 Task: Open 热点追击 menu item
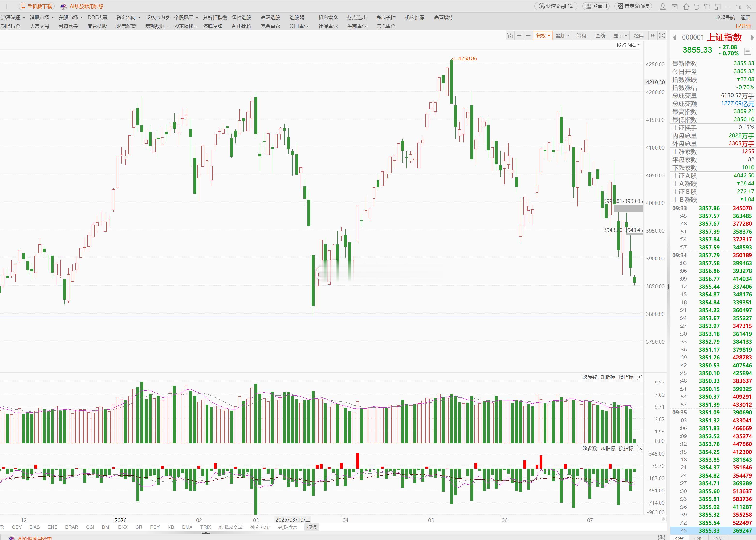click(357, 18)
